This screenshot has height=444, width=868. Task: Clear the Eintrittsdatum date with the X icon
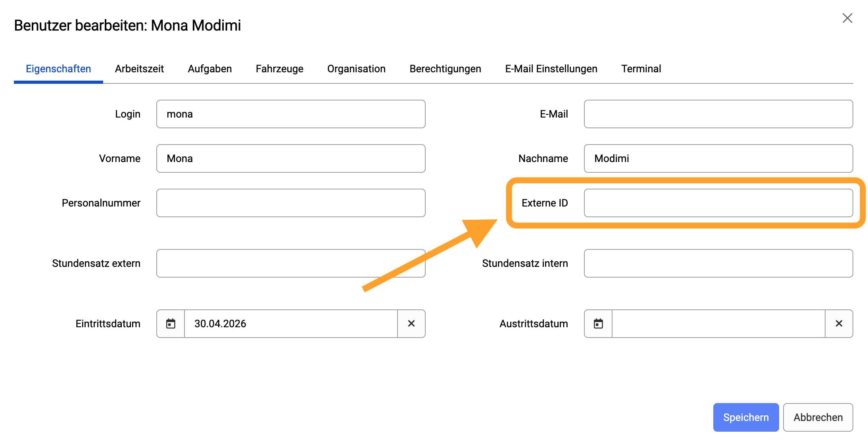point(411,324)
